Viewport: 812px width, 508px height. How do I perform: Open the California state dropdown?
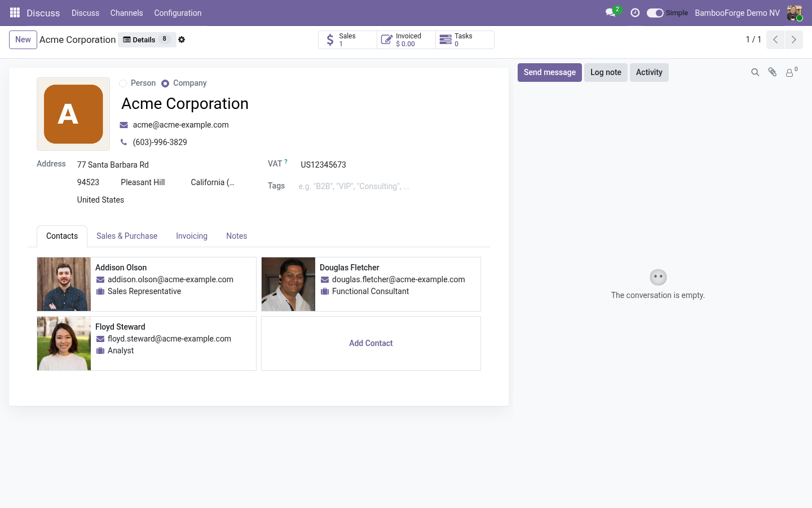point(213,182)
